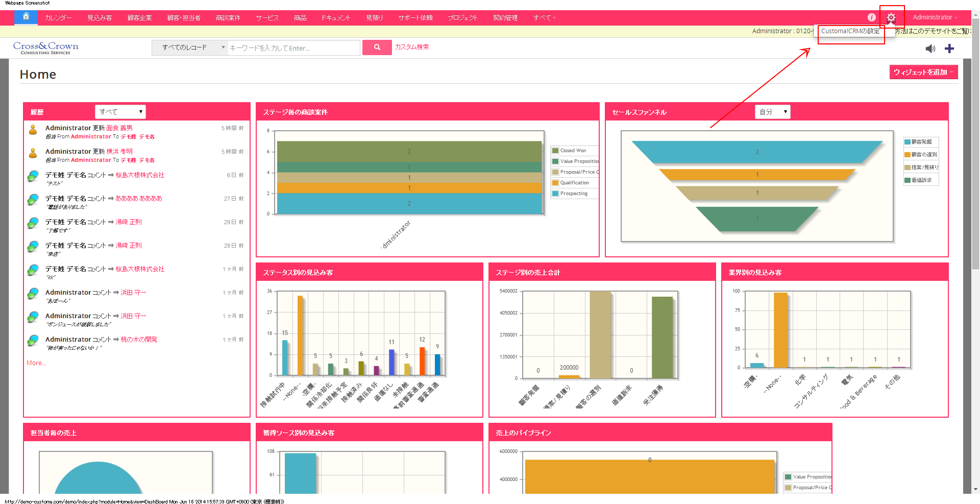The image size is (980, 504).
Task: Click in the keyword search input field
Action: (x=293, y=48)
